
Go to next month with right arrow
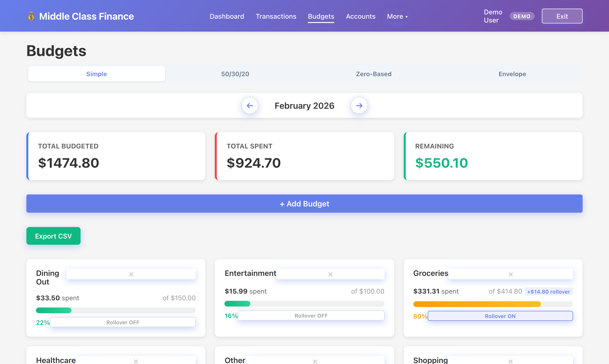coord(359,105)
